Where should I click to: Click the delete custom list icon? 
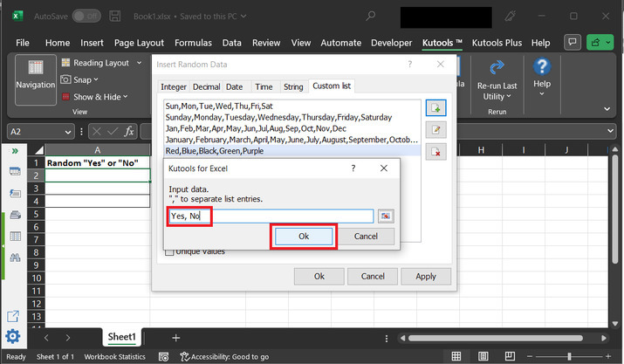coord(435,152)
